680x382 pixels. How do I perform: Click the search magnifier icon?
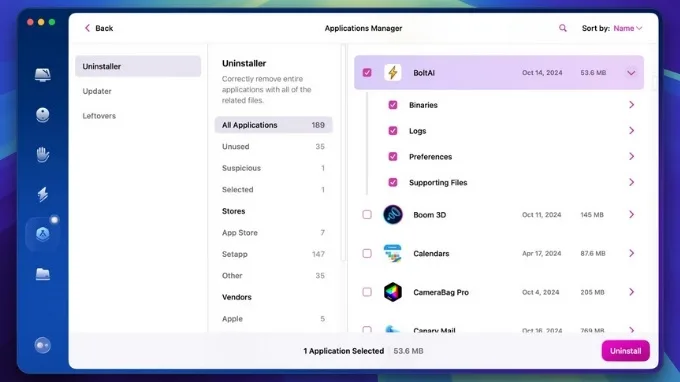pyautogui.click(x=562, y=28)
